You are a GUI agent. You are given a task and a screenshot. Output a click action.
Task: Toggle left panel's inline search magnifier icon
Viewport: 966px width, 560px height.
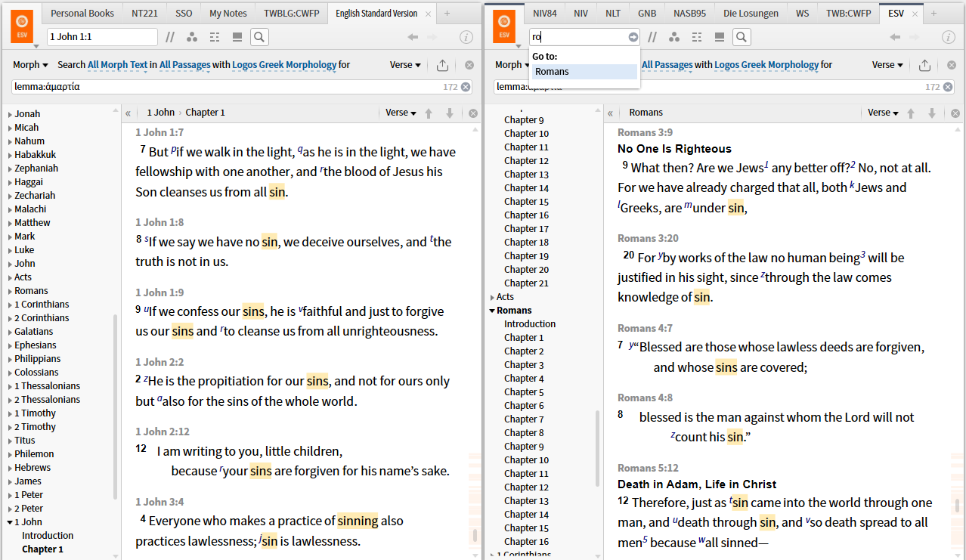[259, 37]
